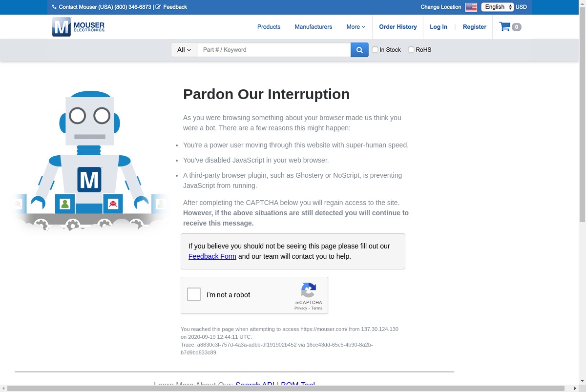The width and height of the screenshot is (586, 392).
Task: Expand the More menu
Action: pos(356,27)
